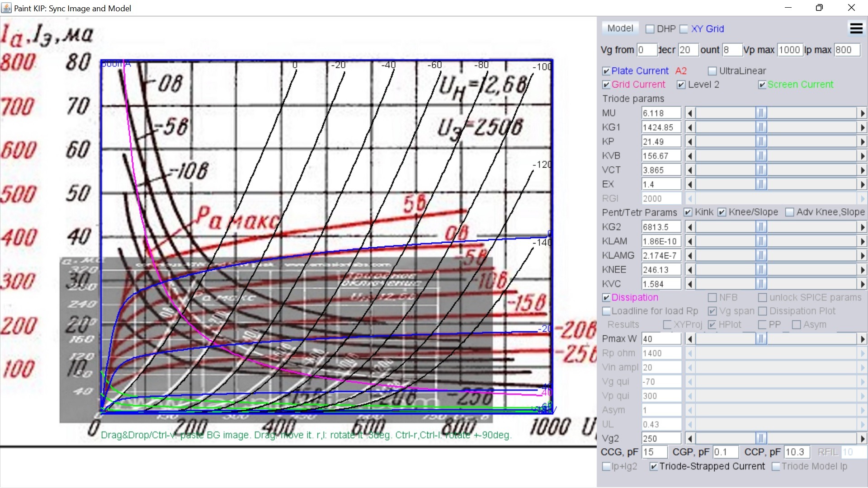868x488 pixels.
Task: Click VCT slider left arrow
Action: click(x=690, y=170)
